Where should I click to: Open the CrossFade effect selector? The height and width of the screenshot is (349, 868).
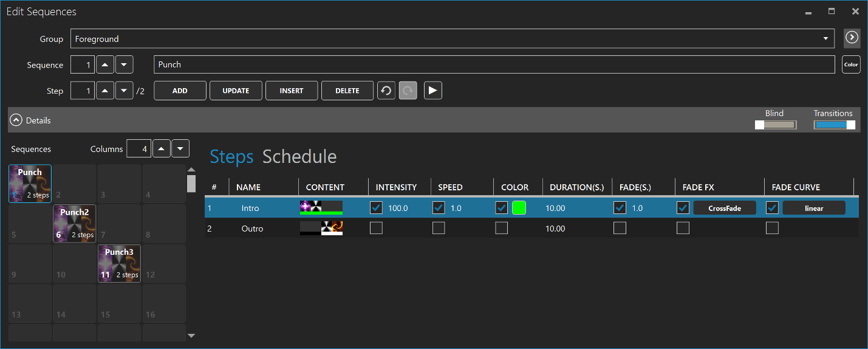tap(725, 208)
